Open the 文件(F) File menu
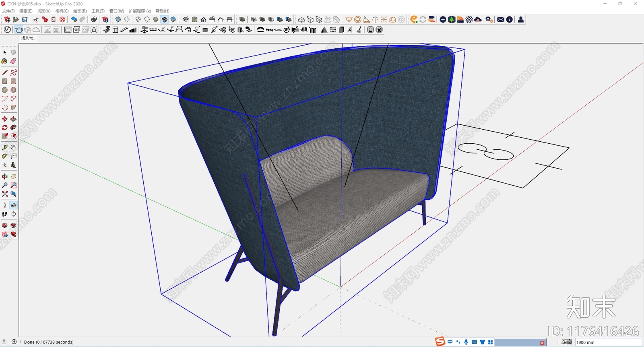This screenshot has height=347, width=644. [8, 11]
